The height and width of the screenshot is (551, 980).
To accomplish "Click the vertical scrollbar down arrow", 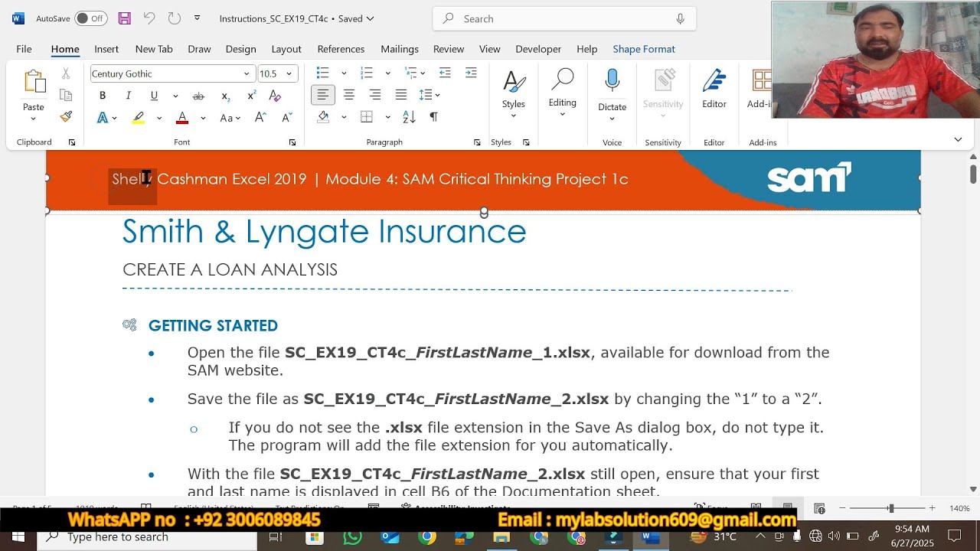I will click(973, 489).
